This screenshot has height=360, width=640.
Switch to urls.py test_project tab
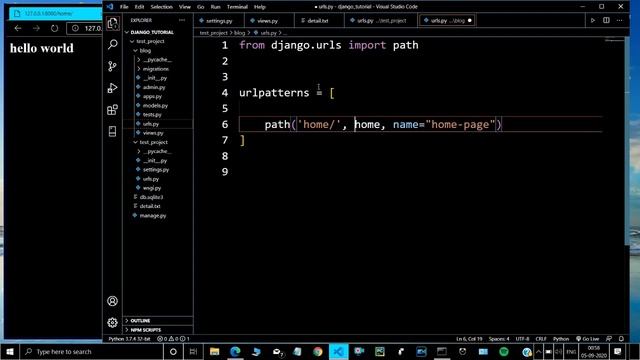click(380, 20)
